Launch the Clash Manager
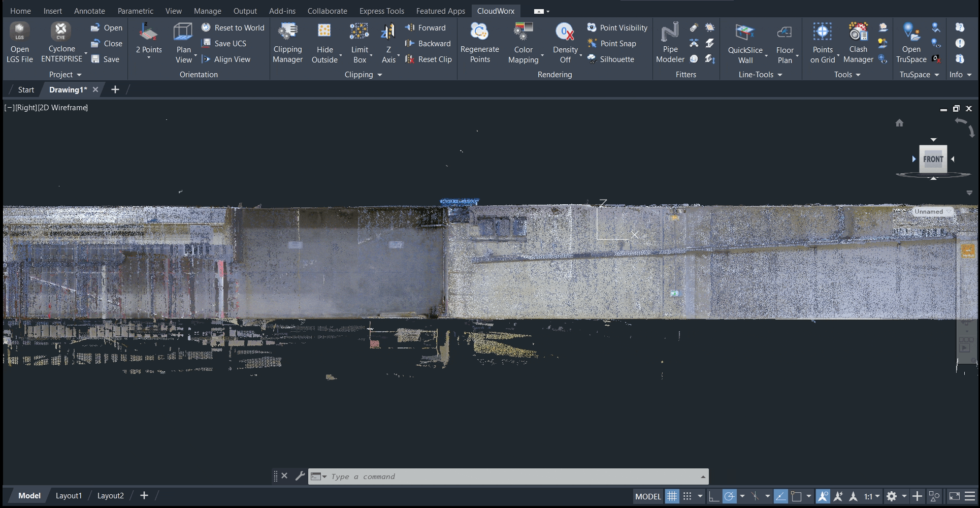This screenshot has width=980, height=508. (x=858, y=43)
